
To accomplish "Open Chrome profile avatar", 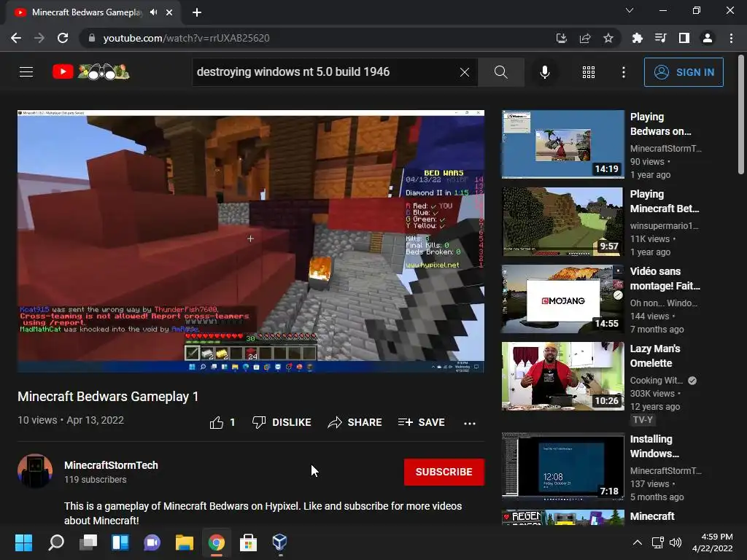I will [708, 38].
